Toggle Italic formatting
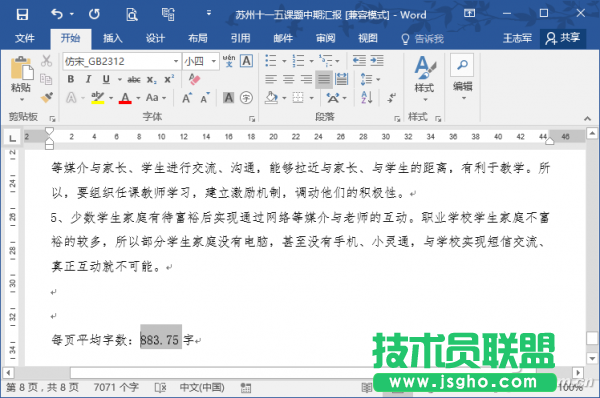The width and height of the screenshot is (600, 398). (88, 79)
